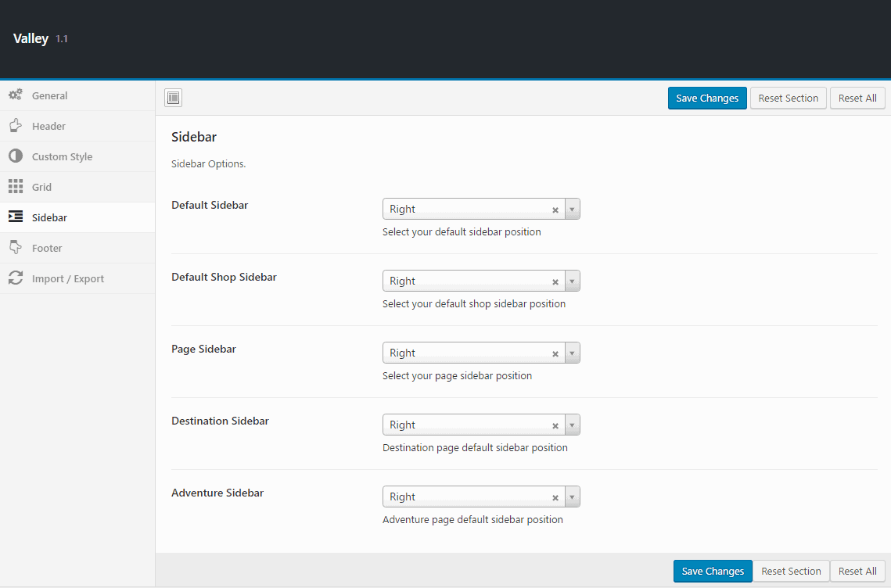Clear the Default Sidebar selection with x
Screen dimensions: 891x588
(555, 210)
